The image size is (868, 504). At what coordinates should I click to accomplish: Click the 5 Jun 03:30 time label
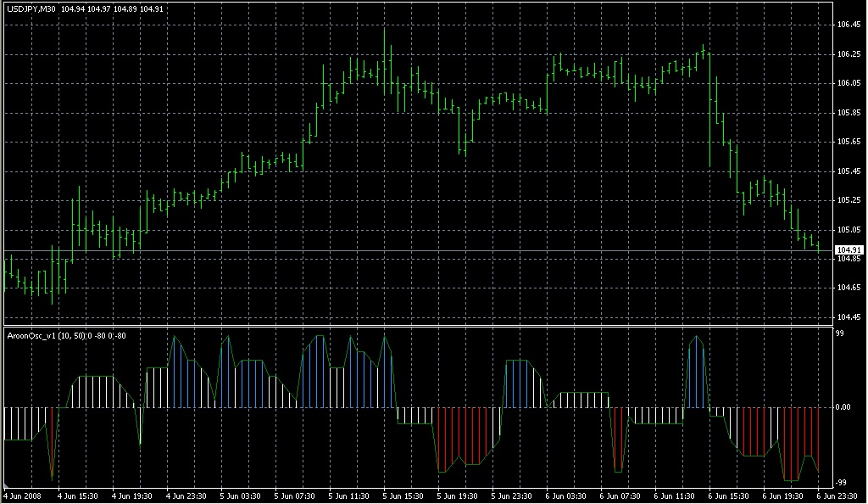tap(240, 496)
